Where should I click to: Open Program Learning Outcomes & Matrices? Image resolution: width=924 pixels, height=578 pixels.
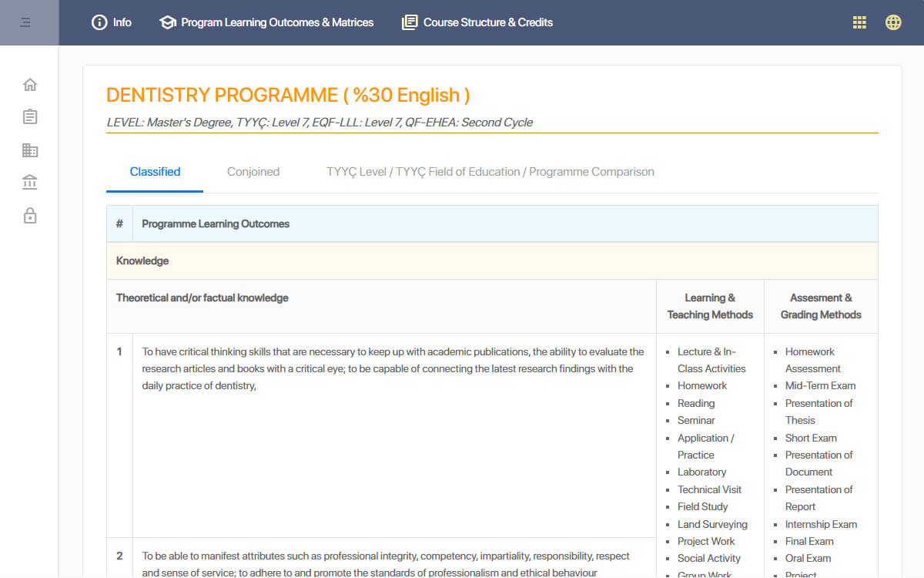pyautogui.click(x=266, y=22)
